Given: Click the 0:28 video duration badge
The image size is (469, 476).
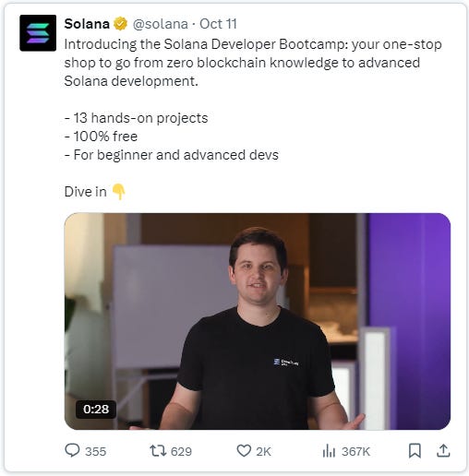Looking at the screenshot, I should (x=96, y=410).
